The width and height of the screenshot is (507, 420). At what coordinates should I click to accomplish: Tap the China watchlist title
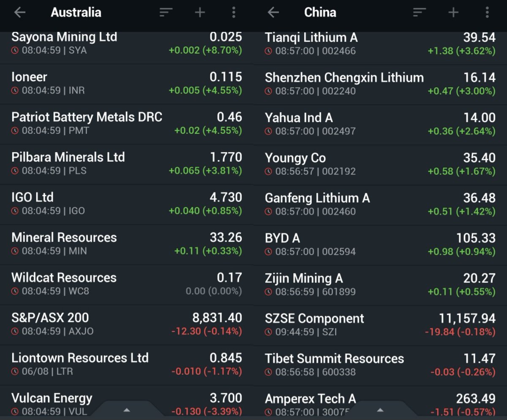[320, 12]
